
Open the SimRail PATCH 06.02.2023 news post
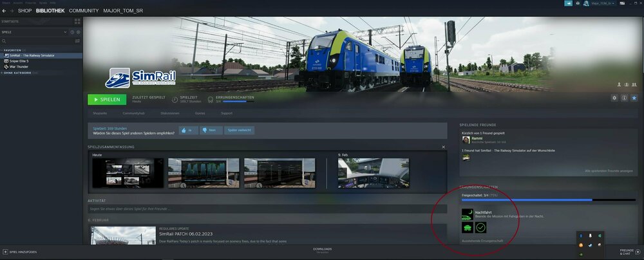[185, 234]
